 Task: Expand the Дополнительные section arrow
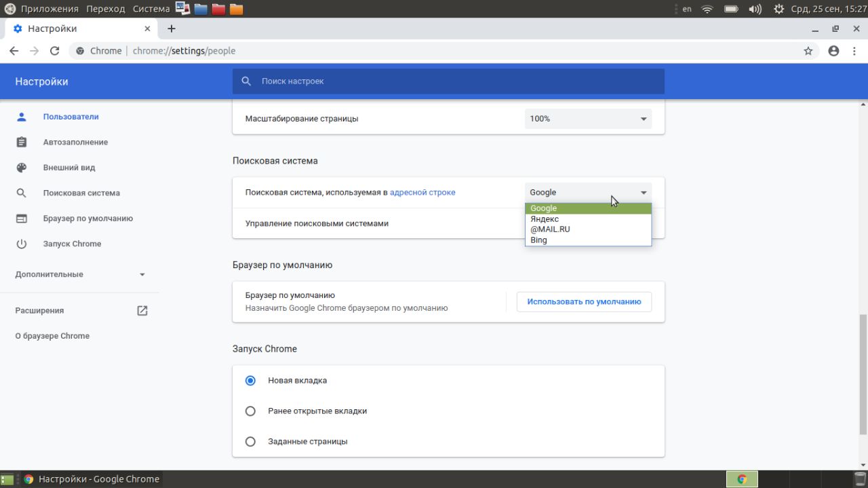(x=142, y=275)
